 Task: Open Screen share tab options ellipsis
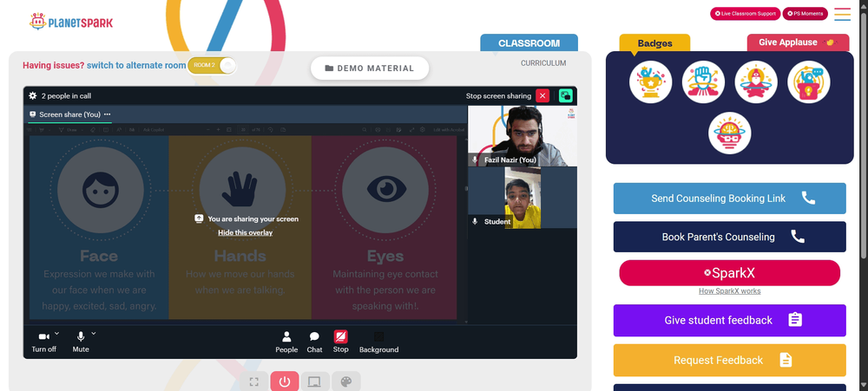pyautogui.click(x=108, y=114)
